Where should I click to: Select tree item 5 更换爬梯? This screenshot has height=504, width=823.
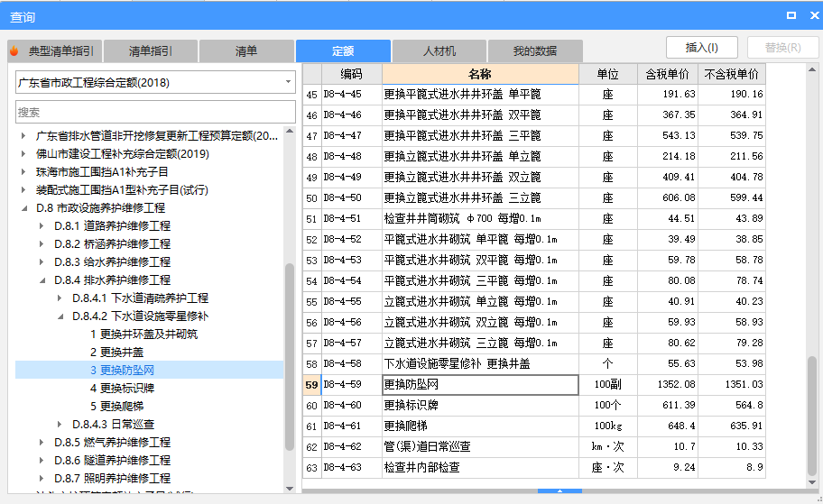pos(117,406)
